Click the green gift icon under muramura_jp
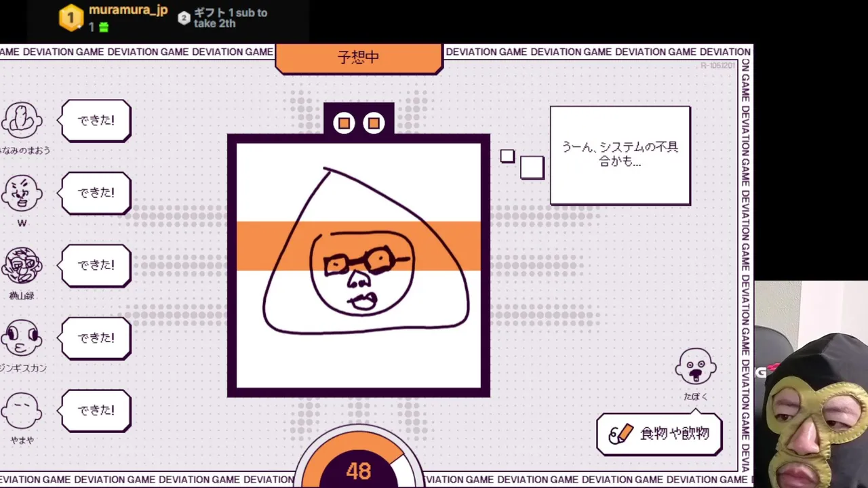The width and height of the screenshot is (868, 488). tap(103, 27)
